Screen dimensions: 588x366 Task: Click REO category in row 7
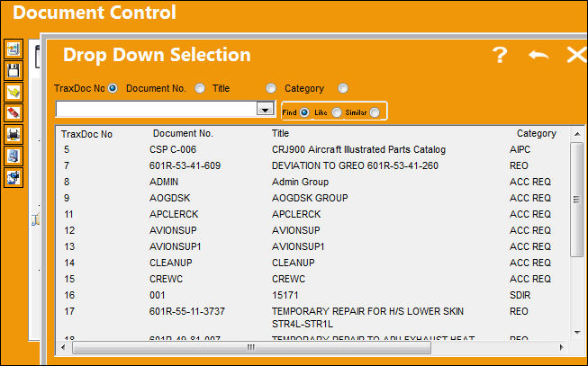(x=519, y=165)
